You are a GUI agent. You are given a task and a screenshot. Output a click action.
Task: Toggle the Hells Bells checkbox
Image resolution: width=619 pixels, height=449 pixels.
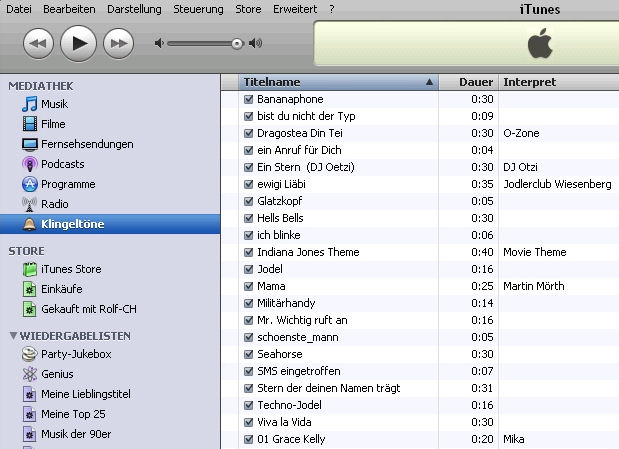tap(248, 218)
